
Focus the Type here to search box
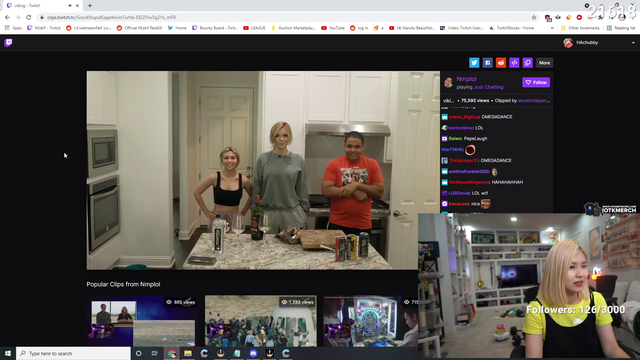coord(73,353)
